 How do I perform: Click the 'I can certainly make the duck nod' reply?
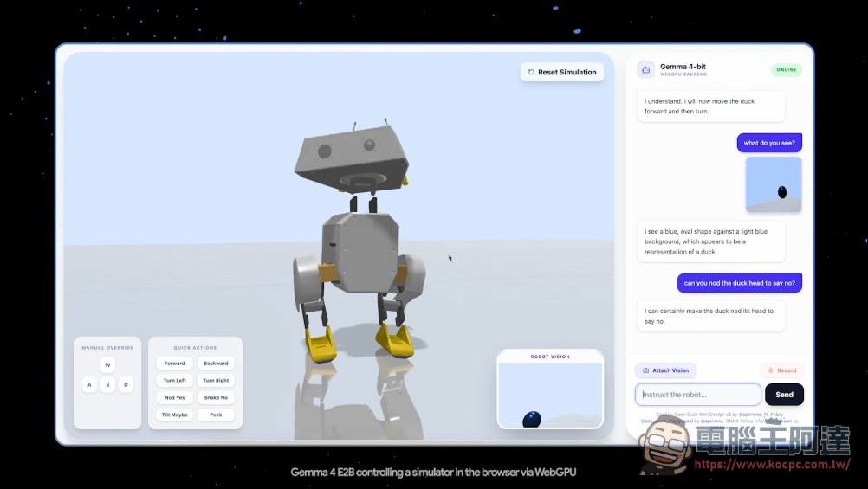pyautogui.click(x=711, y=316)
